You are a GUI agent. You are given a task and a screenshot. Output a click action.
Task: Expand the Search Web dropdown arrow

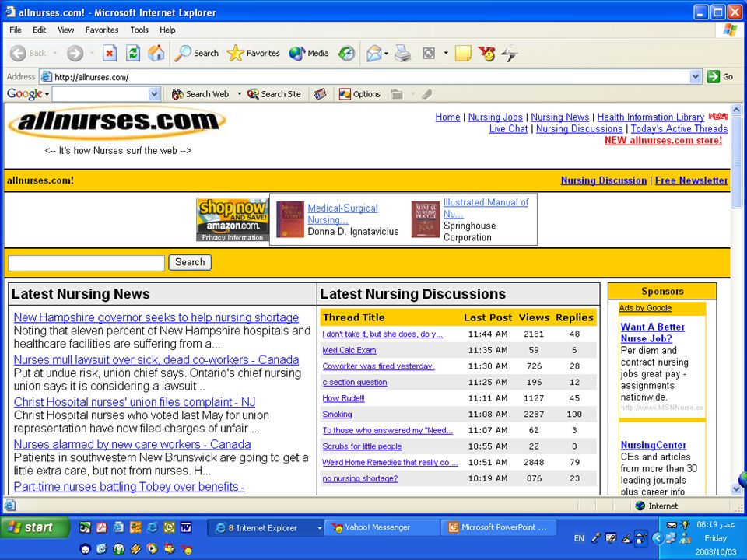click(239, 94)
